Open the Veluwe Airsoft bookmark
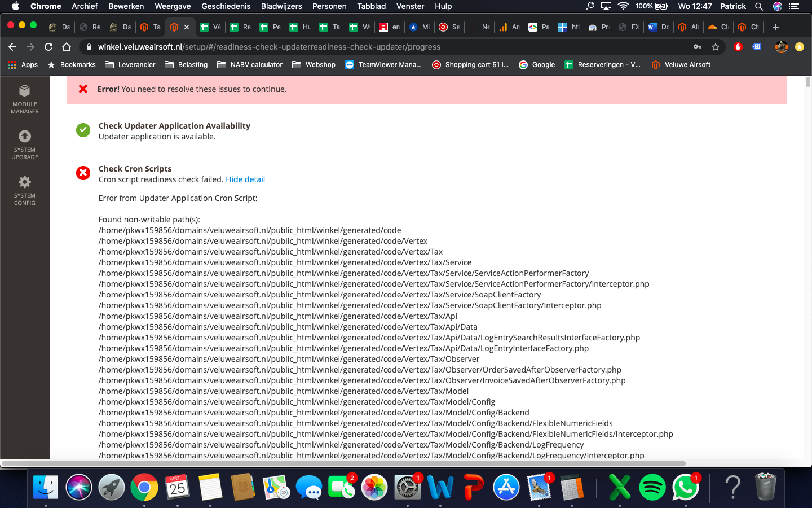Viewport: 812px width, 508px height. [681, 65]
